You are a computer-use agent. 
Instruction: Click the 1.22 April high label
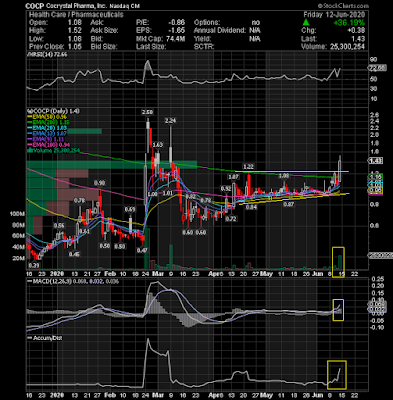pos(248,166)
